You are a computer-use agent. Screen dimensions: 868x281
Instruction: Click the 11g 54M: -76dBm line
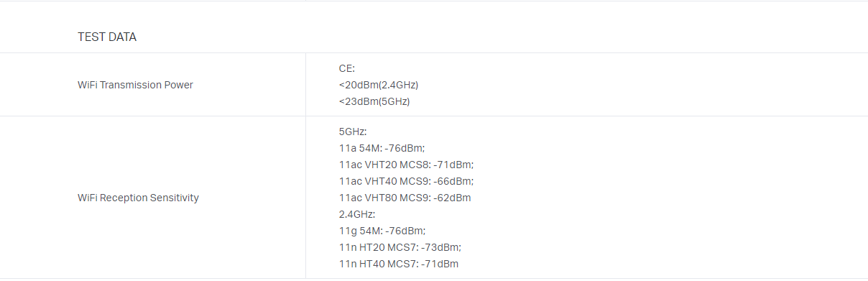382,231
